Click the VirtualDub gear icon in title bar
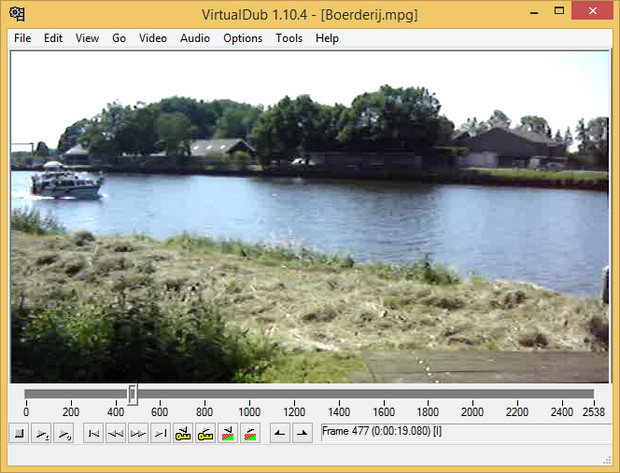The height and width of the screenshot is (473, 620). 17,14
